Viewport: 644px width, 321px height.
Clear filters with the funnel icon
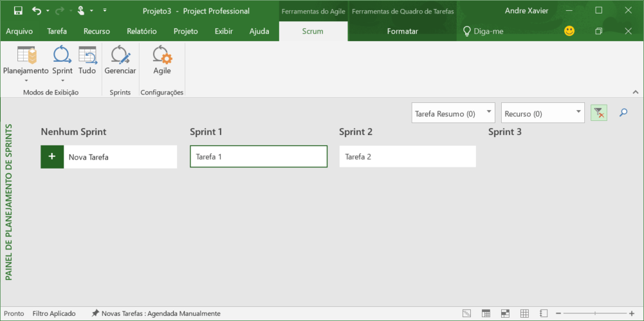(x=599, y=113)
